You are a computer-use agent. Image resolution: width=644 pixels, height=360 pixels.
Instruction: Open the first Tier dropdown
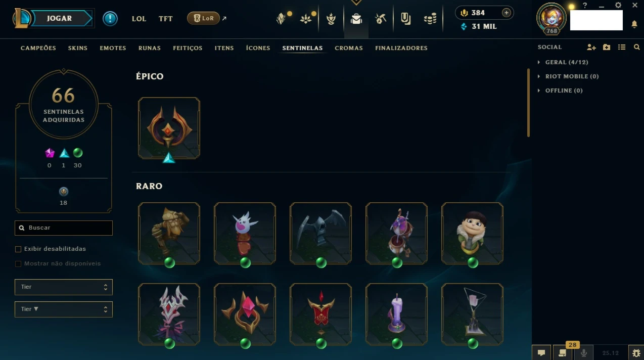point(64,287)
